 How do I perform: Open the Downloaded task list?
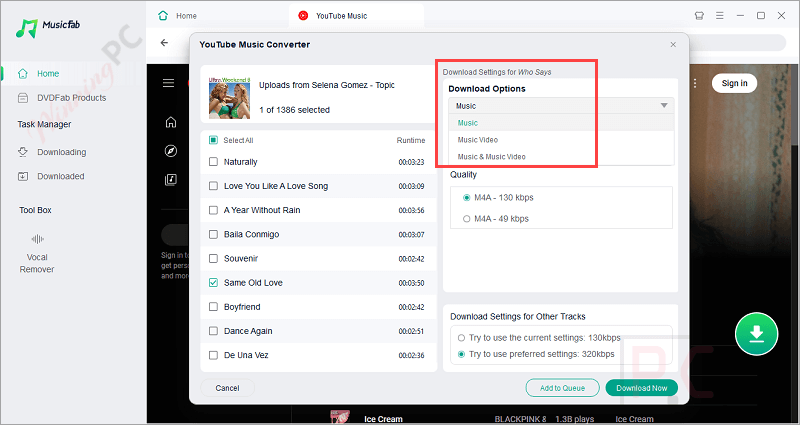point(51,177)
